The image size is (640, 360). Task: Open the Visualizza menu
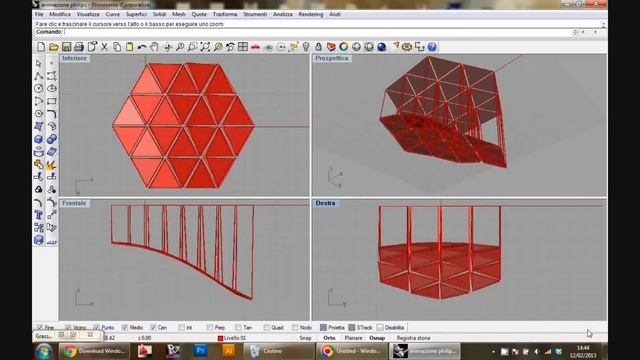(x=88, y=14)
